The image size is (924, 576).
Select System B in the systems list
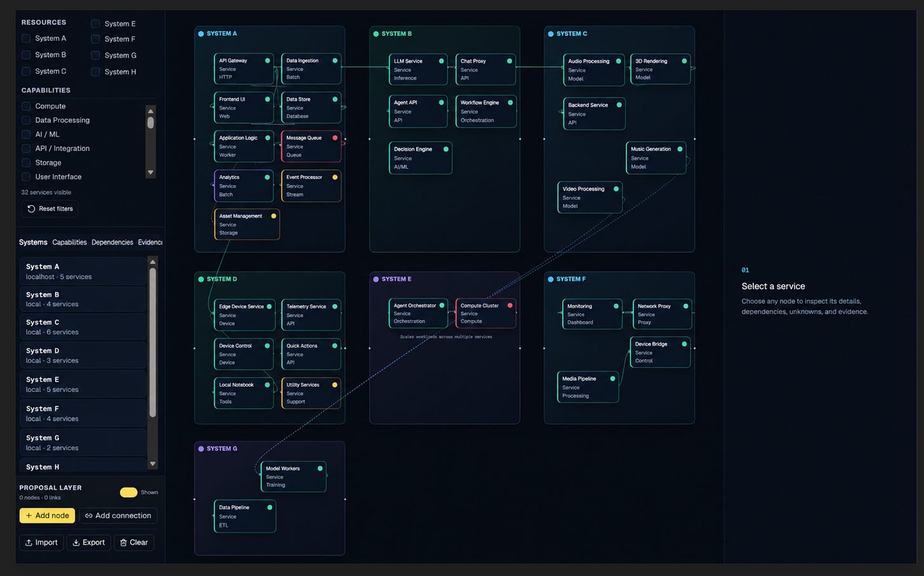click(x=83, y=299)
